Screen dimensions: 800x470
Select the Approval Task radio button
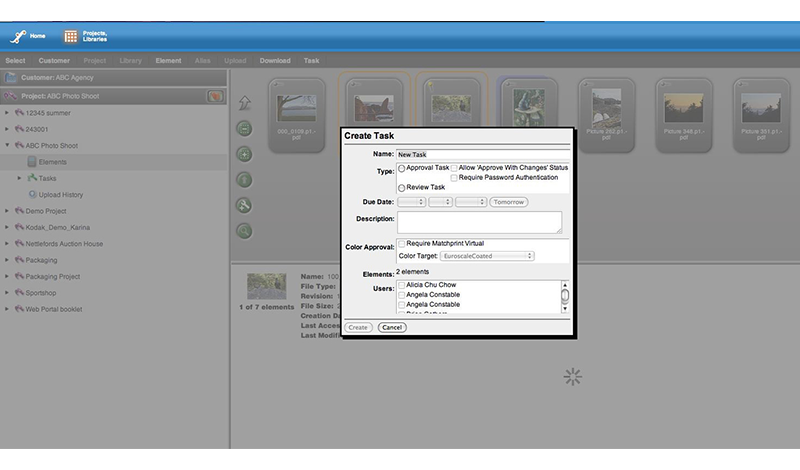[402, 168]
